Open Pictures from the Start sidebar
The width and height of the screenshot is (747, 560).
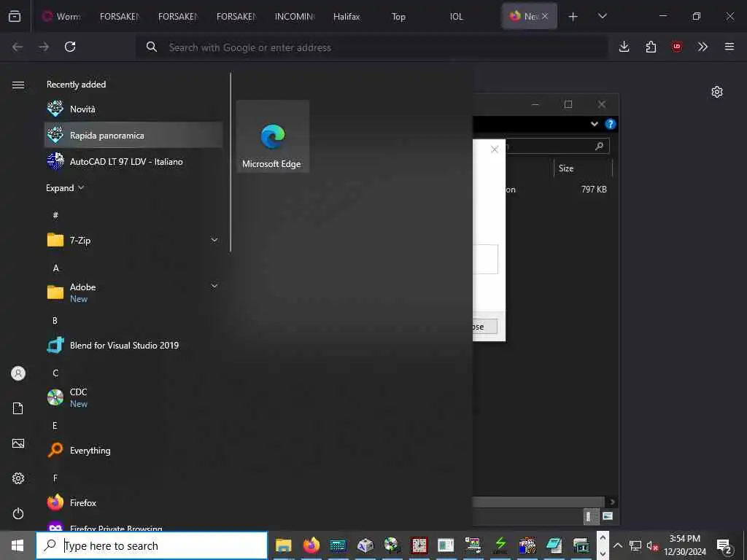coord(18,443)
